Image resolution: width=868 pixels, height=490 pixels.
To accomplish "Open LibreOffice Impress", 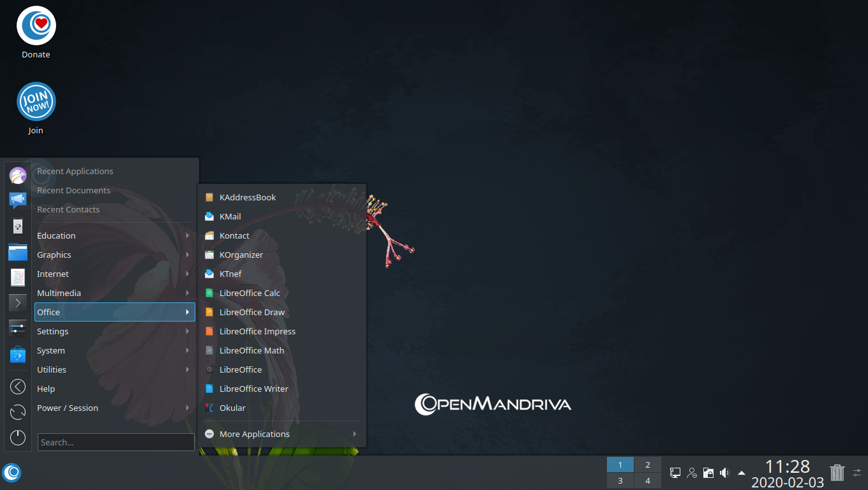I will click(282, 331).
